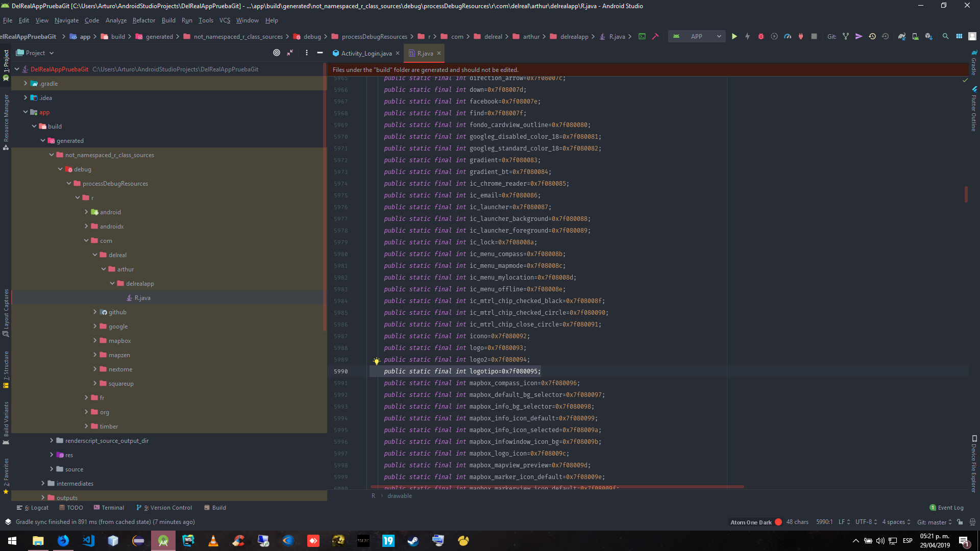Viewport: 980px width, 551px height.
Task: Hide the Project panel with minus icon
Action: tap(320, 53)
